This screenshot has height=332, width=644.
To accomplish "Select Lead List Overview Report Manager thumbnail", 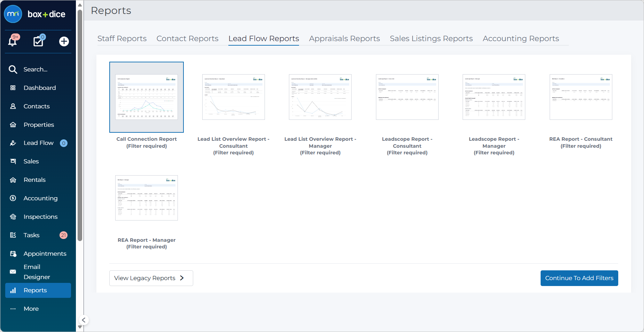I will 320,97.
